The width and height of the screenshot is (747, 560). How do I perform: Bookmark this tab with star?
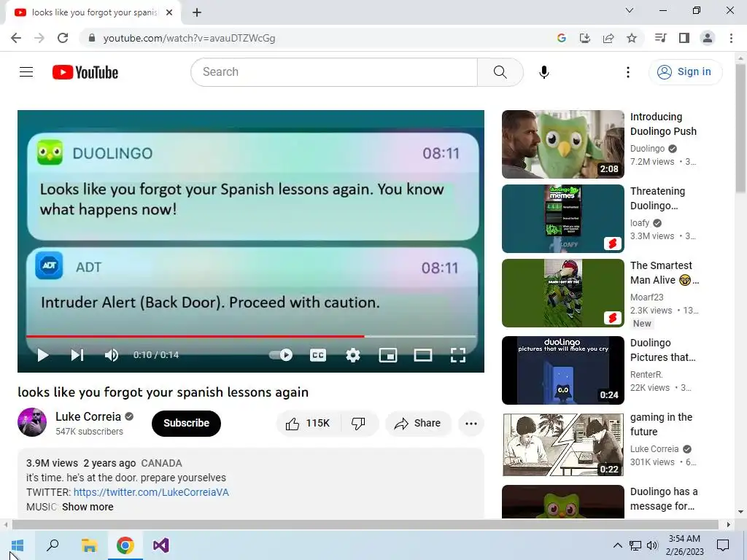pyautogui.click(x=632, y=38)
